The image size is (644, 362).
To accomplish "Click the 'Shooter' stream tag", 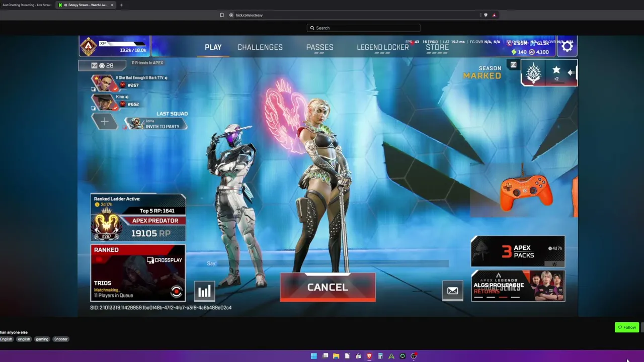I will [61, 339].
